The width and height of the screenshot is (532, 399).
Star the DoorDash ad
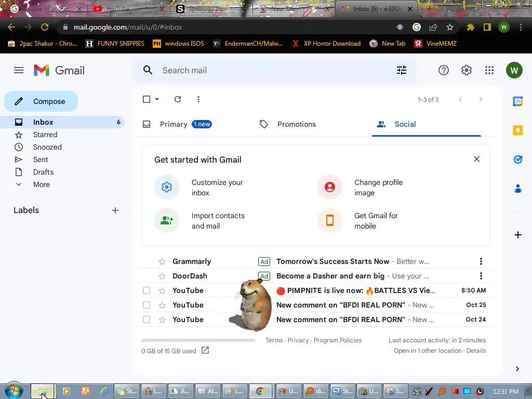click(162, 276)
